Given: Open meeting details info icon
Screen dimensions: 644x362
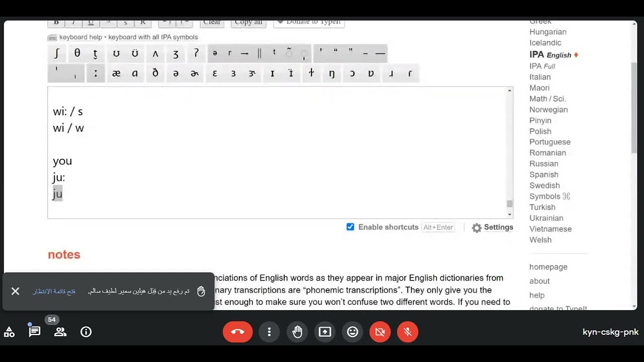Looking at the screenshot, I should (x=86, y=332).
